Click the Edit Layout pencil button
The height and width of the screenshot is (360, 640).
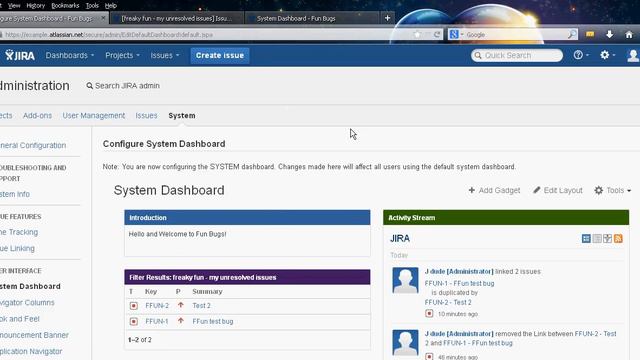pyautogui.click(x=558, y=190)
